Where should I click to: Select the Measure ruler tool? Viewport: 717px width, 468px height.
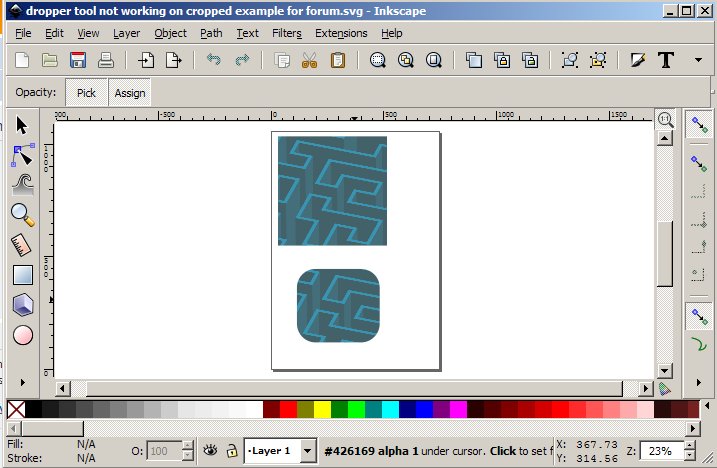(22, 244)
